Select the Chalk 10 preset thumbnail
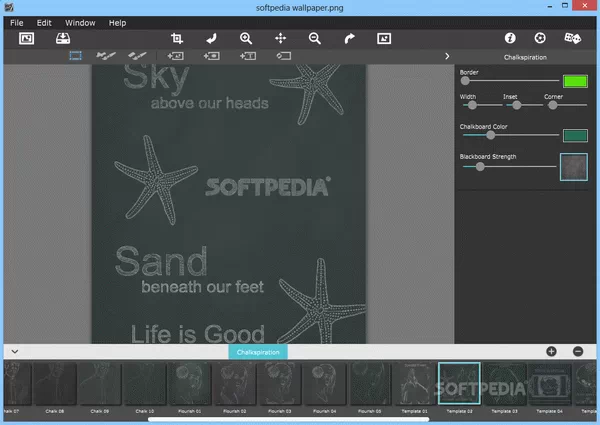Screen dimensions: 600x425 click(145, 384)
